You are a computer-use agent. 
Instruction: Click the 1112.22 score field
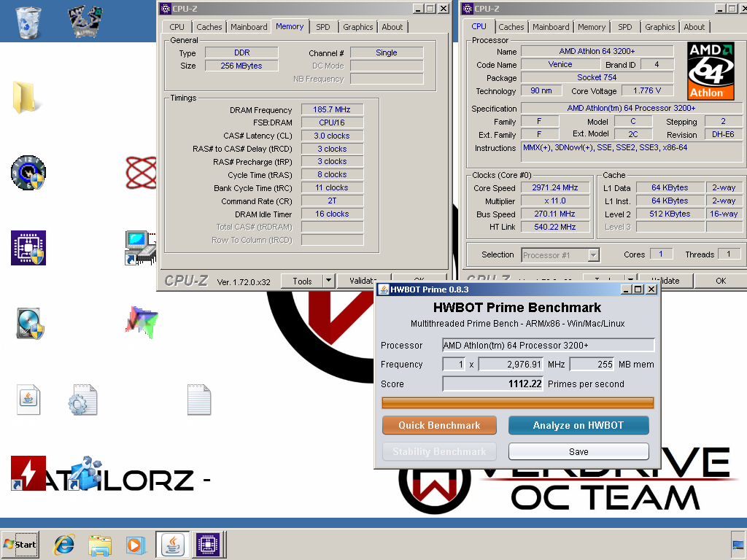[x=492, y=384]
